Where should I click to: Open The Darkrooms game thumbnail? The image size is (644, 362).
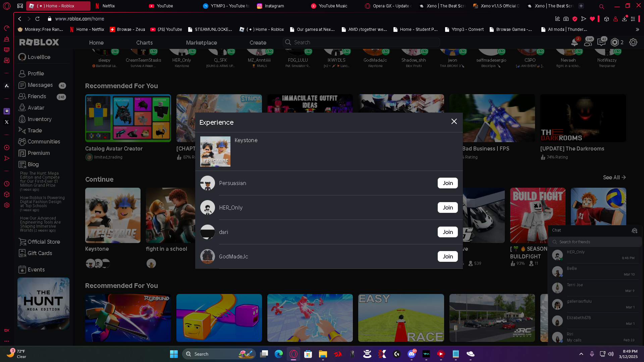tap(583, 118)
